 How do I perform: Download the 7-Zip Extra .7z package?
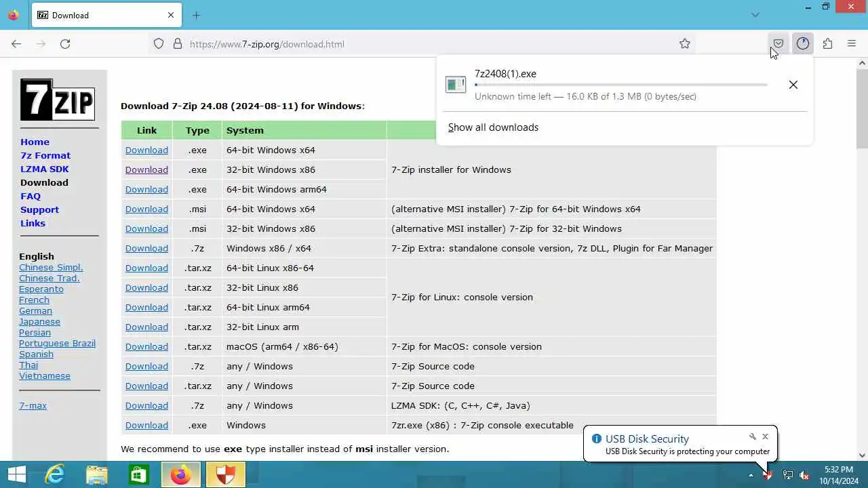(x=146, y=248)
